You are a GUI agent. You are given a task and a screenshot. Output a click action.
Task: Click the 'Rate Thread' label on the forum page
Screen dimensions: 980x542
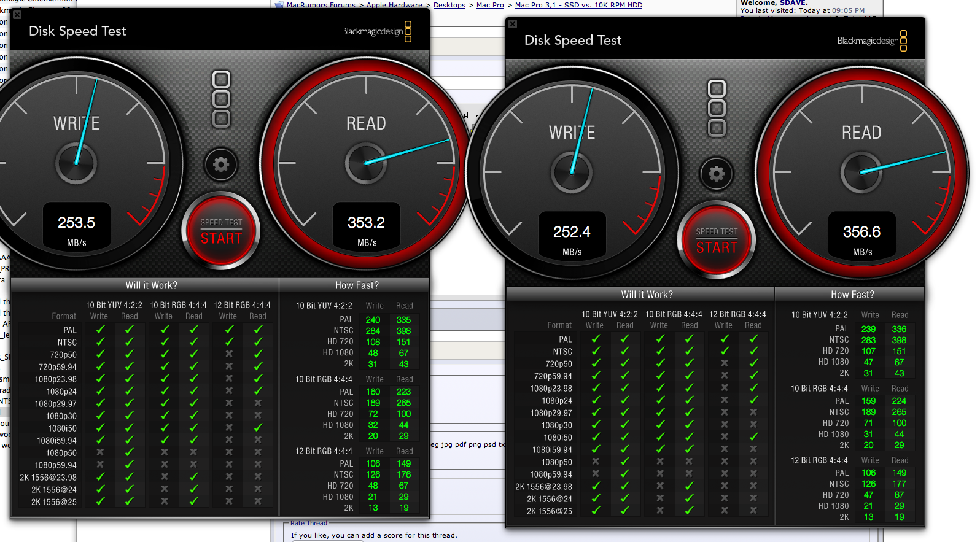click(x=309, y=524)
